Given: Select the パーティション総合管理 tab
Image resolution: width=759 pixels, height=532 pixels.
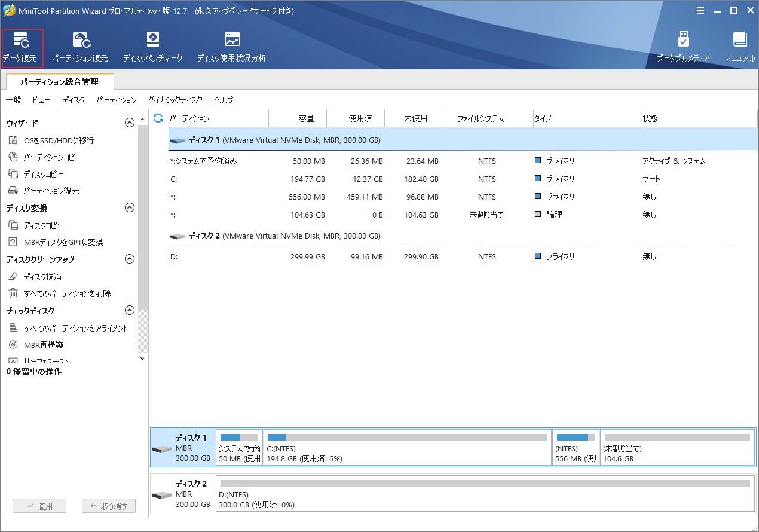Looking at the screenshot, I should [x=59, y=82].
